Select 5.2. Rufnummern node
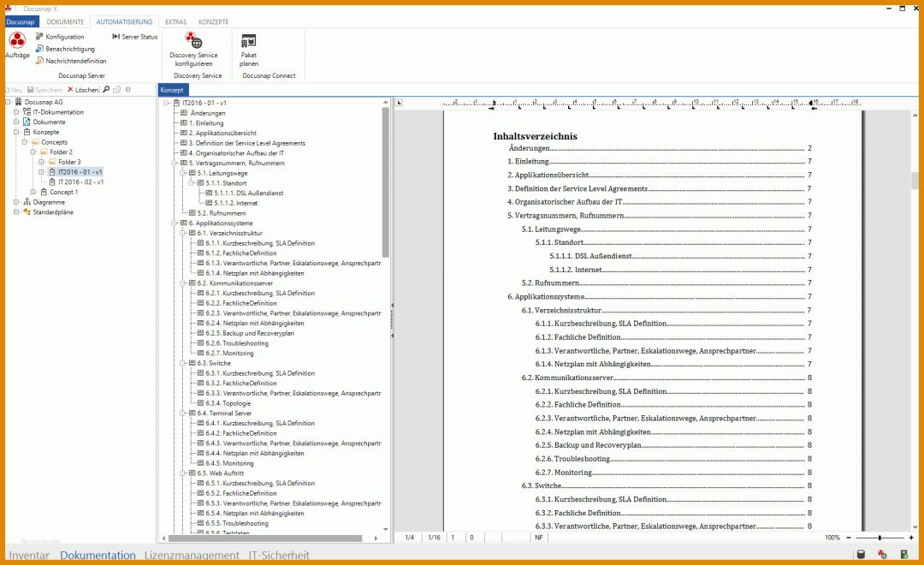Screen dimensions: 924x565 [222, 213]
